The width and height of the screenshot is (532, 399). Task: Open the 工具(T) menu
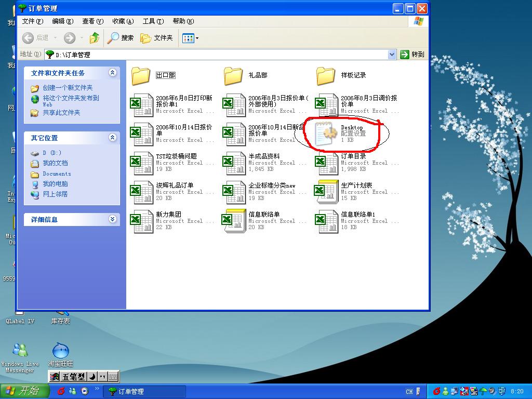click(x=153, y=21)
